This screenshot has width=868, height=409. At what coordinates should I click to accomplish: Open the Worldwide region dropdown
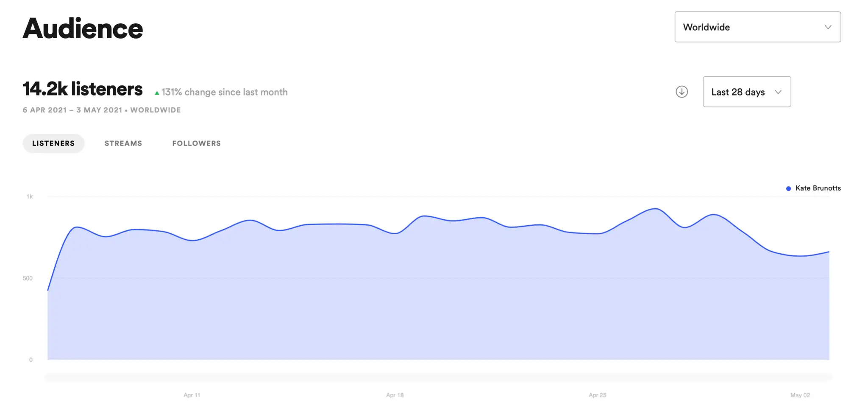[757, 27]
